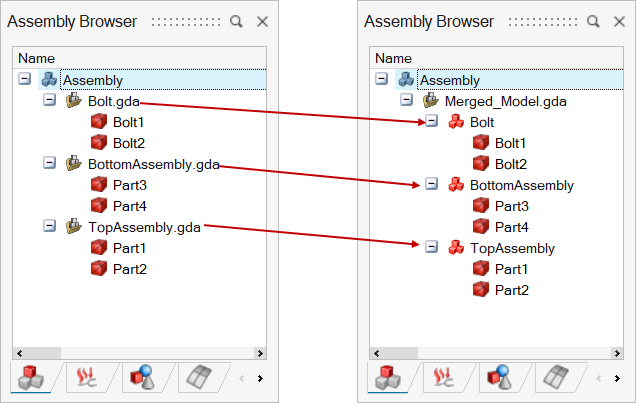Screen dimensions: 636x403
Task: Click the BottomAssembly sub-assembly cubes icon
Action: point(456,184)
